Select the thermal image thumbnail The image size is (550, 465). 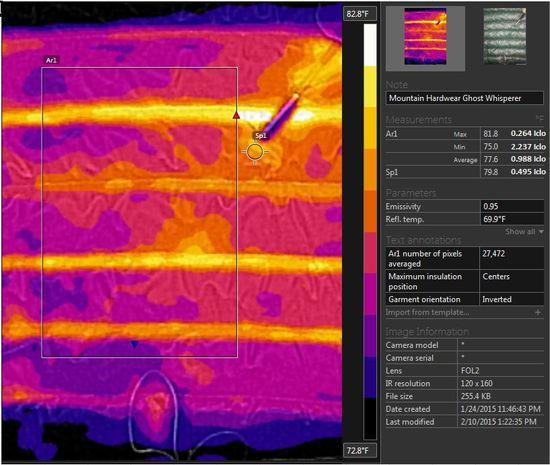click(425, 36)
